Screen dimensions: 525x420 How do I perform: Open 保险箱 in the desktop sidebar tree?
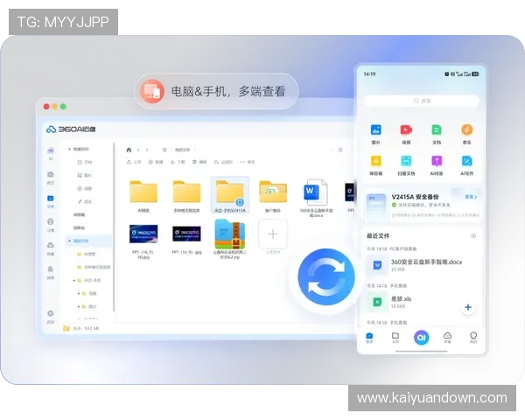point(80,214)
